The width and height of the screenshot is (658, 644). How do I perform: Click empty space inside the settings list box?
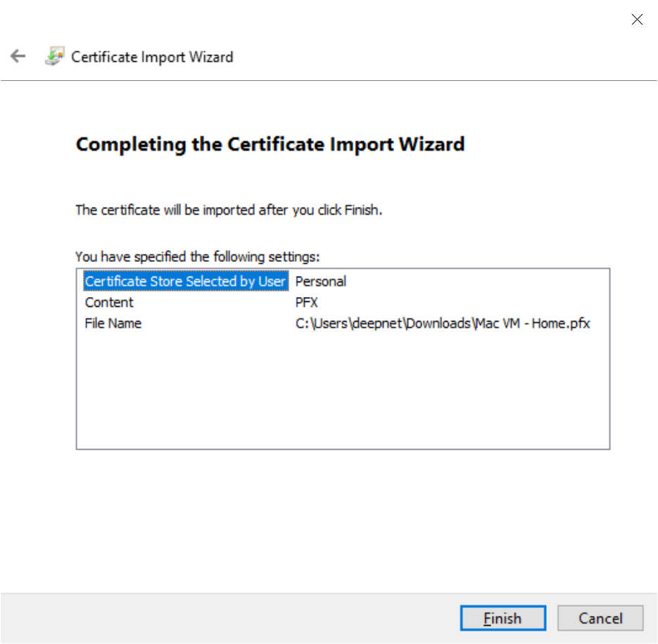tap(342, 394)
